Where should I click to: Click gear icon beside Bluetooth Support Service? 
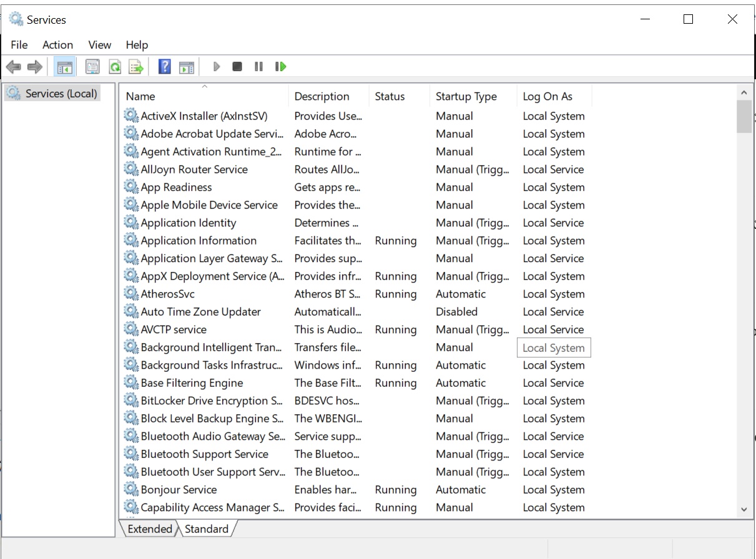(x=131, y=454)
